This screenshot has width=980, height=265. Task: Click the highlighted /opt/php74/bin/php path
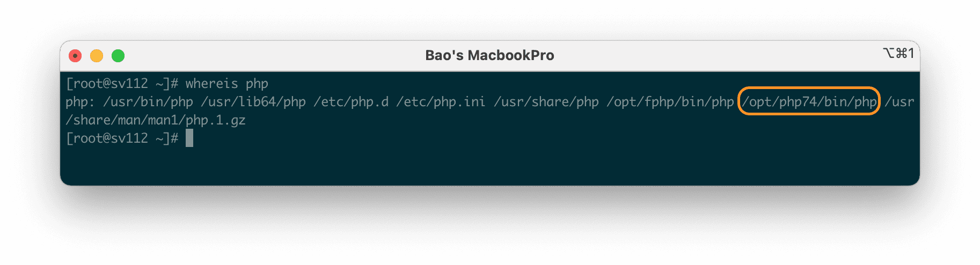coord(809,102)
